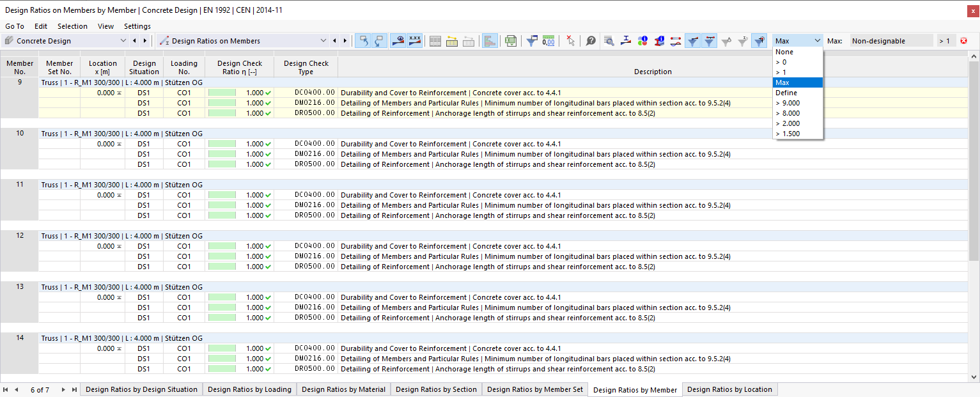
Task: Toggle the second blue selection sync arrow button
Action: click(x=379, y=41)
